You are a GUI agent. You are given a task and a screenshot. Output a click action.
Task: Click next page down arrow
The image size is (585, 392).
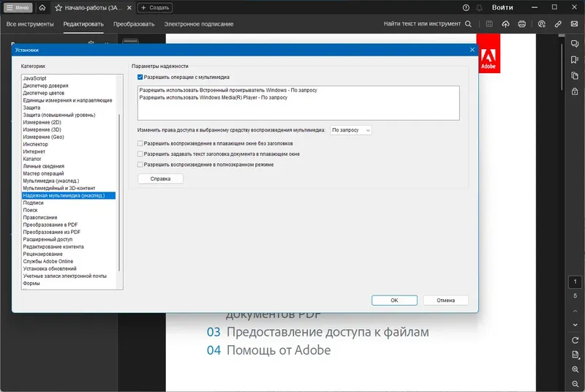click(x=575, y=325)
